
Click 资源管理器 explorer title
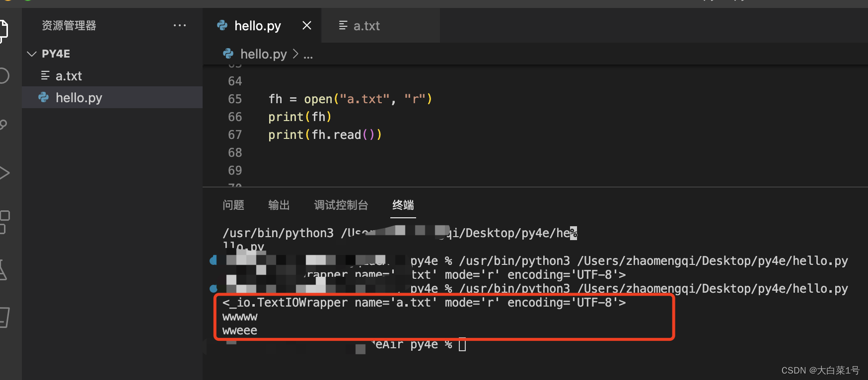tap(69, 25)
